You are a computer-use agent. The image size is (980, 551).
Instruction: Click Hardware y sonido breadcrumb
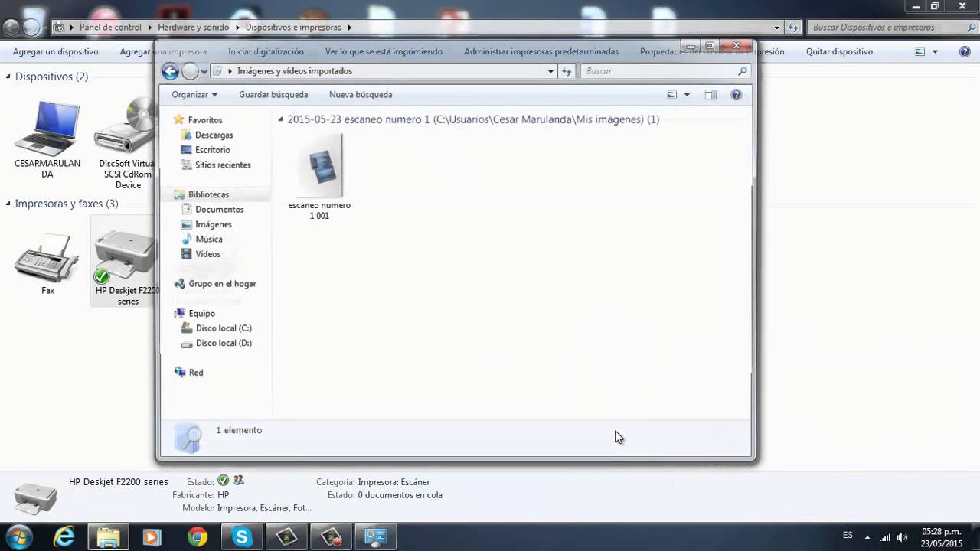[x=194, y=28]
